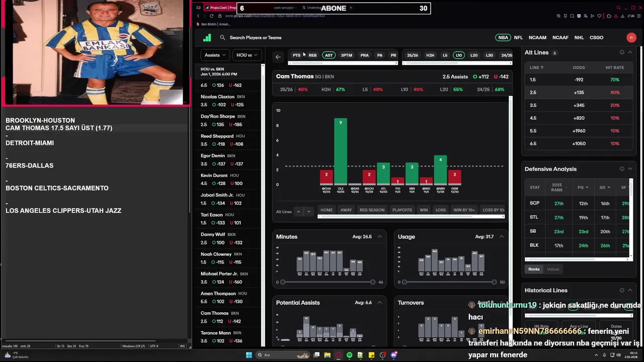
Task: Click the info icon in Defensive Analysis panel
Action: 622,169
